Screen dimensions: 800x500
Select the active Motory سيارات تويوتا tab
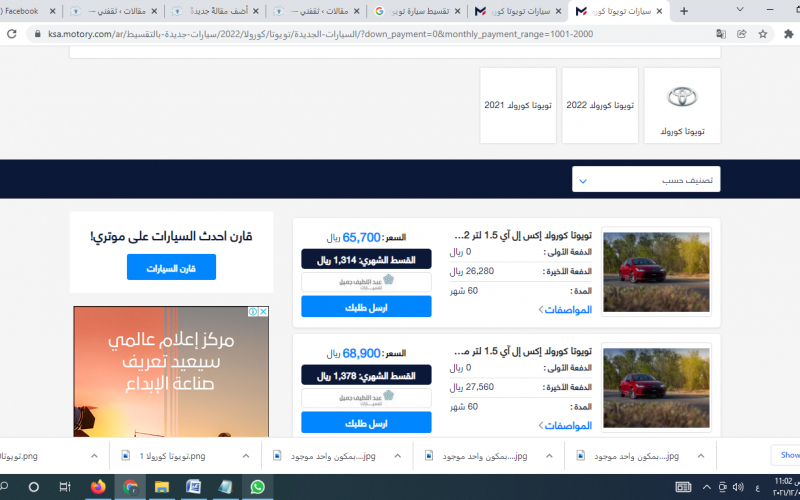[x=619, y=11]
